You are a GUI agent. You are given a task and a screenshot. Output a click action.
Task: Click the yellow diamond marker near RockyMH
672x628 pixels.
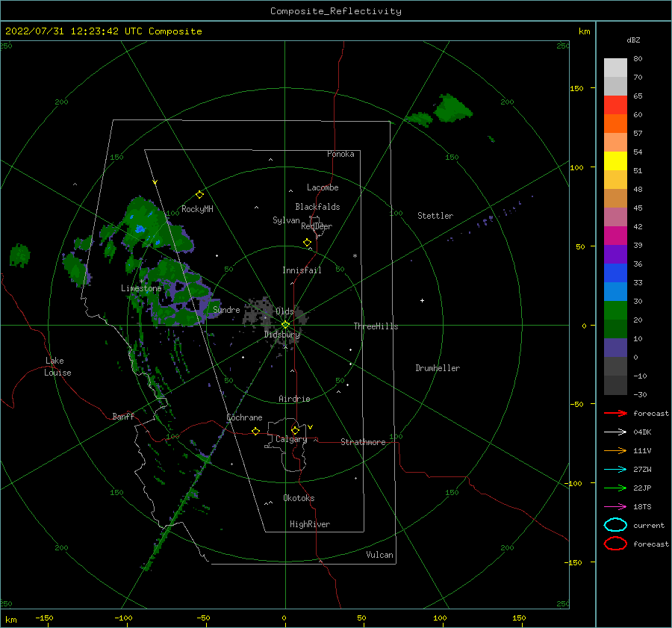click(x=199, y=195)
